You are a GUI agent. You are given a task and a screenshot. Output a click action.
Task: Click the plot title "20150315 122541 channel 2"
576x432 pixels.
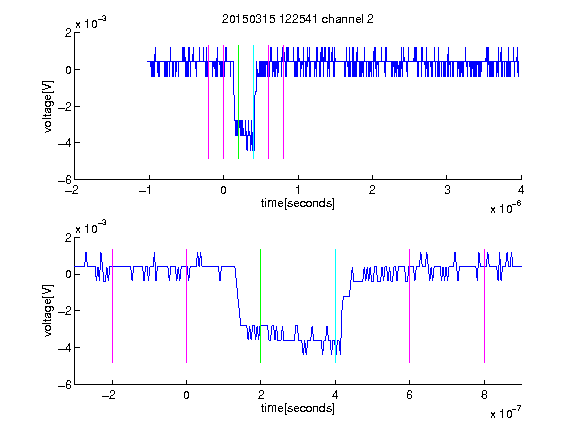pyautogui.click(x=298, y=19)
